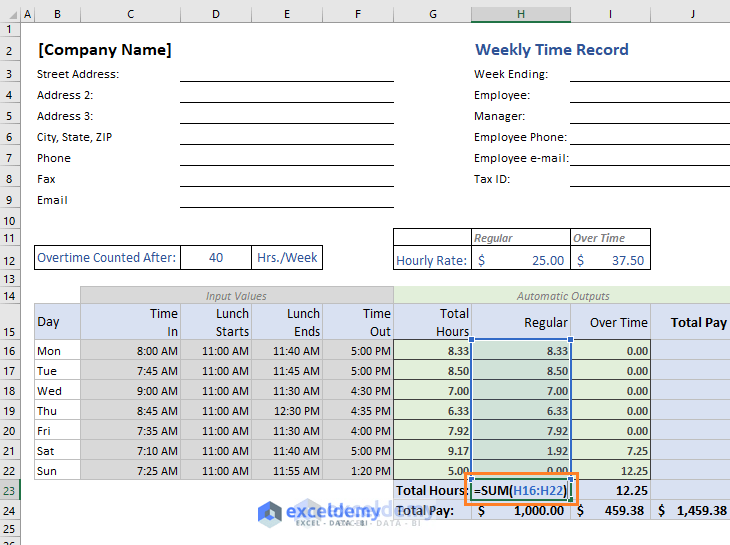
Task: Select Saturday regular hours 1.92
Action: tap(520, 451)
